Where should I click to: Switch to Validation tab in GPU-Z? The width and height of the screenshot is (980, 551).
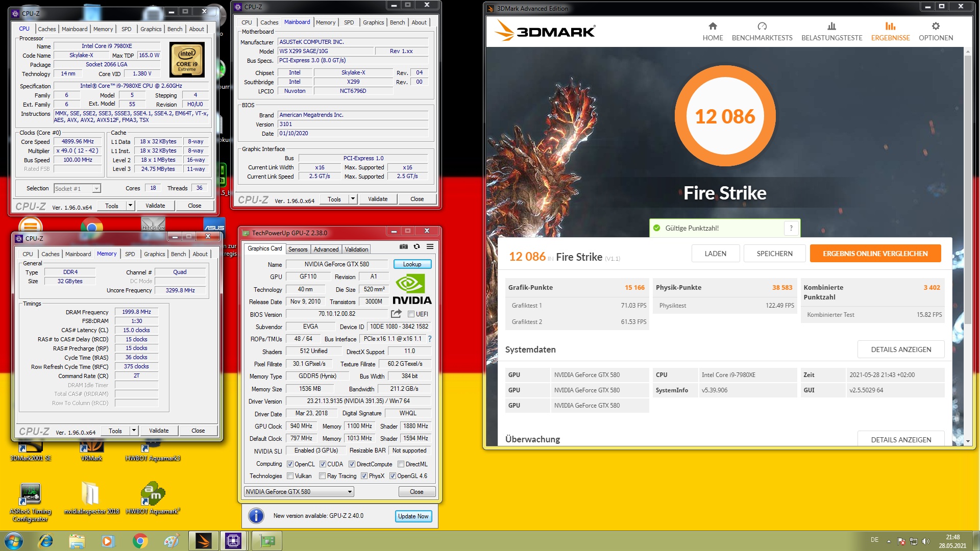[x=356, y=249]
